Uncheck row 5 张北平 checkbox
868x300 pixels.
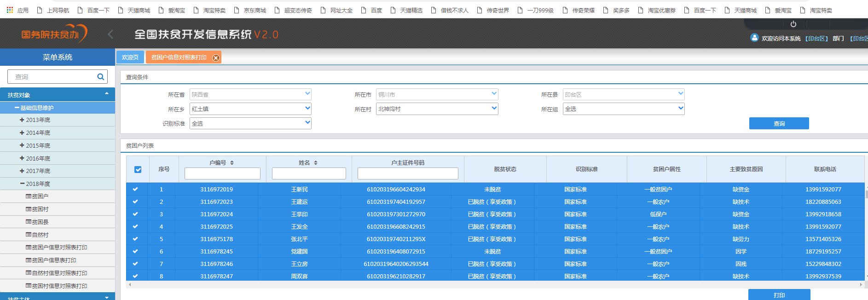point(135,239)
